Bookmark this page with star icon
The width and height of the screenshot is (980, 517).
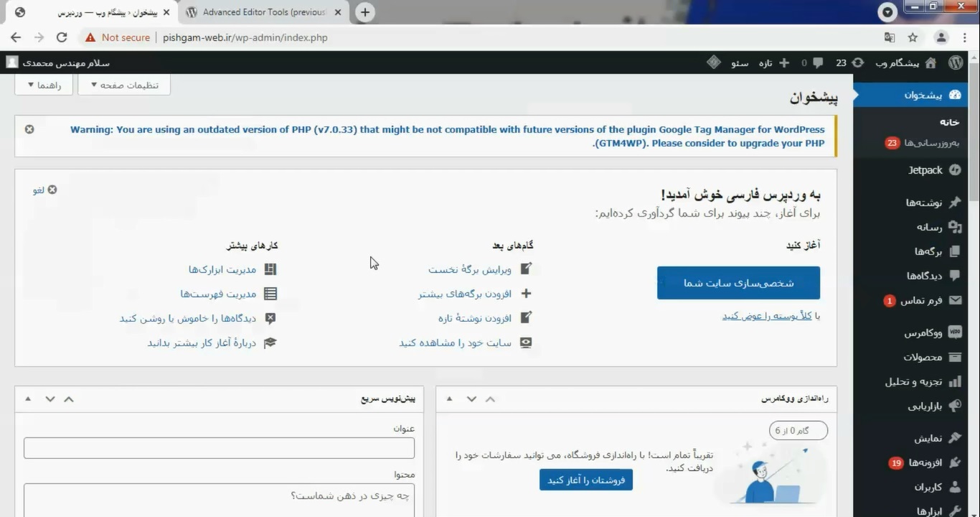click(913, 37)
